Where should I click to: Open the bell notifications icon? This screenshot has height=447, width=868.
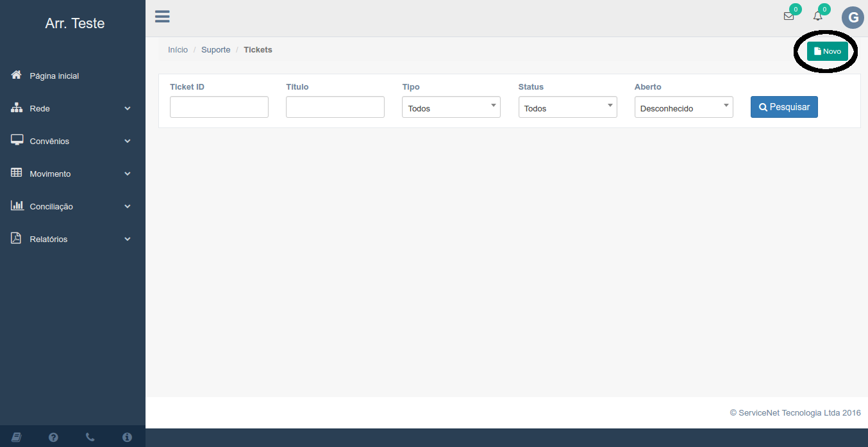pos(817,17)
